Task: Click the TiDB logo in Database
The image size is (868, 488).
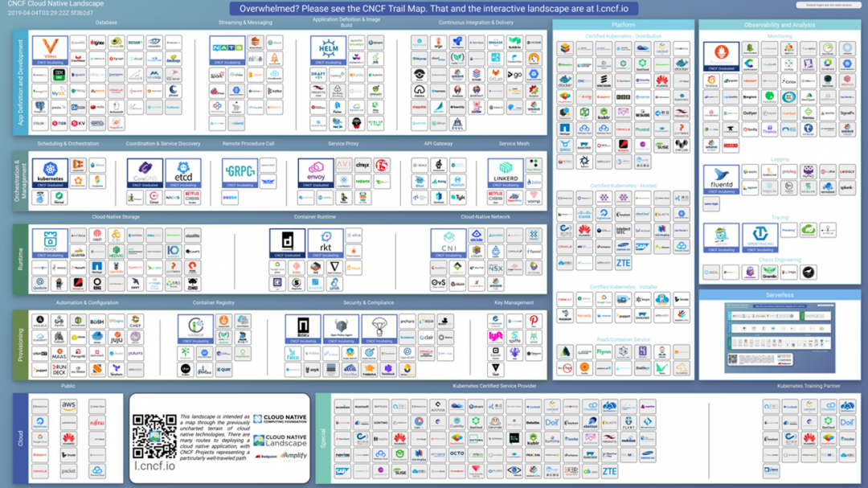Action: pyautogui.click(x=59, y=123)
